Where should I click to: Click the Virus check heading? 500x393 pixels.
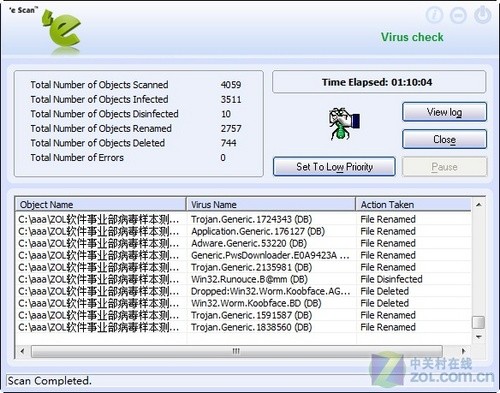(x=412, y=37)
